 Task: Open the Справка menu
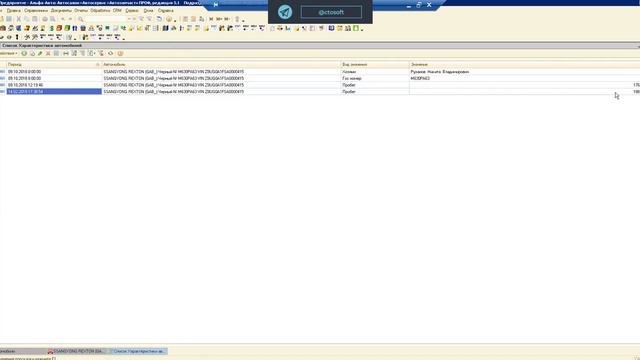(166, 11)
